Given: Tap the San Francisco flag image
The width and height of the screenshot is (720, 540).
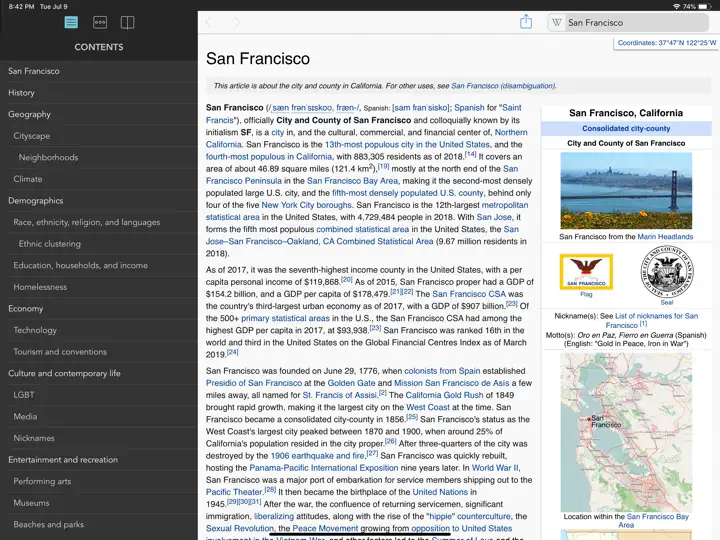Looking at the screenshot, I should [x=586, y=272].
